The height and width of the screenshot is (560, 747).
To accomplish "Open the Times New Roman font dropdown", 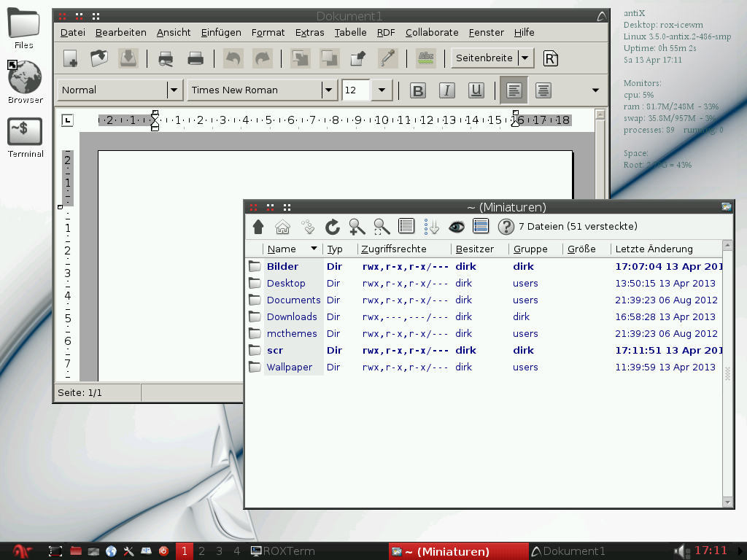I will coord(328,90).
